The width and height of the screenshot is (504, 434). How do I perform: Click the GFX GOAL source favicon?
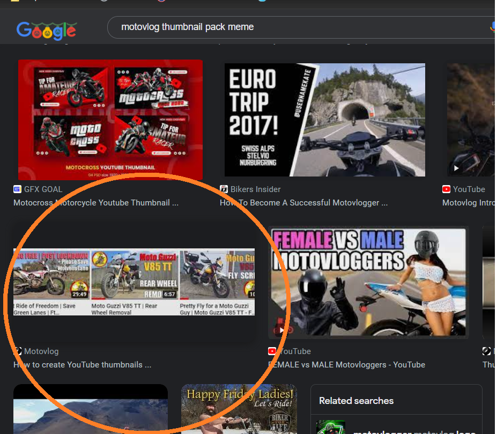(17, 189)
